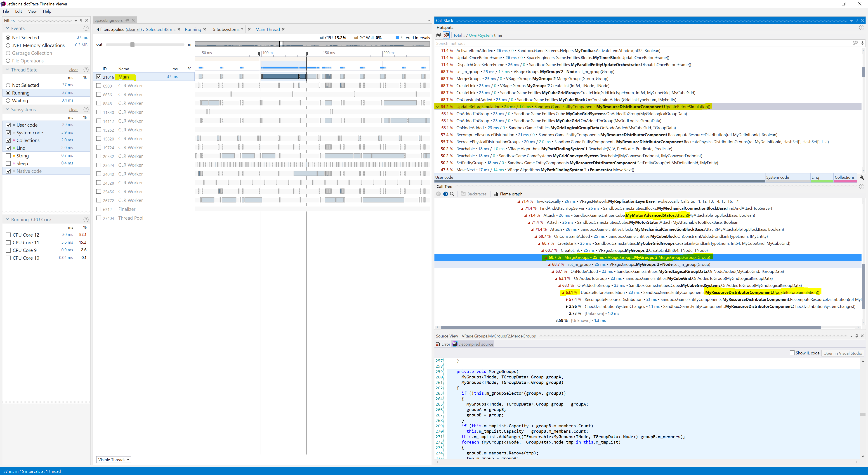Switch to the SpaceEngineers tab
Image resolution: width=868 pixels, height=475 pixels.
click(x=108, y=20)
